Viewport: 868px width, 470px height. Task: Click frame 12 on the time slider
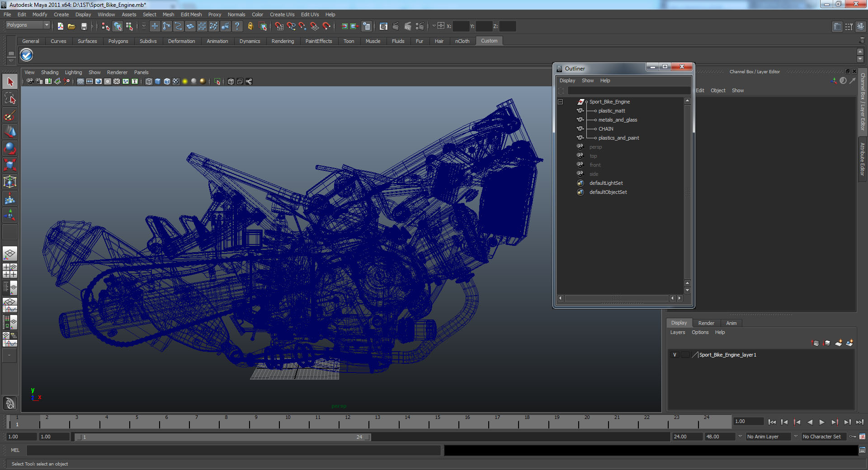(348, 422)
